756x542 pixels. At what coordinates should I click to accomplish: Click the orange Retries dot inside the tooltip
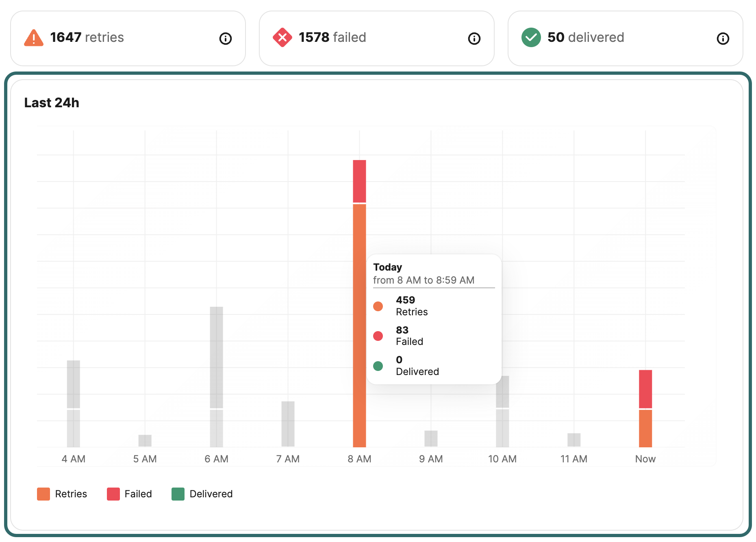[x=379, y=306]
